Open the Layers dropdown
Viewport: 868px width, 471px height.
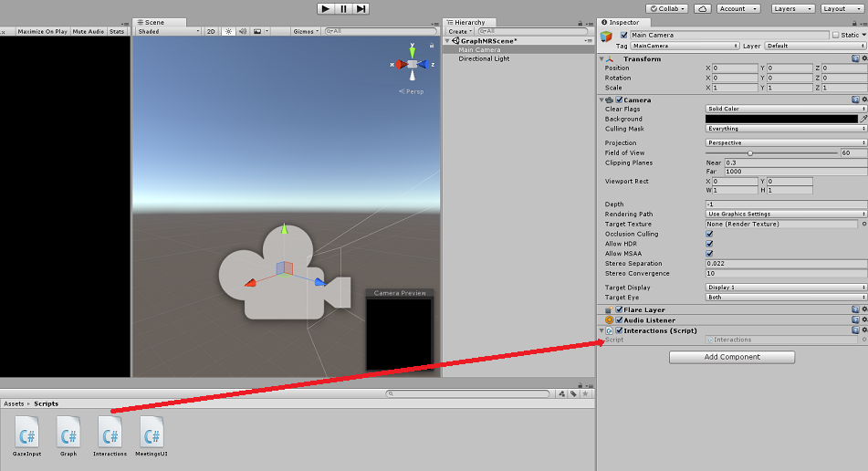pos(793,9)
